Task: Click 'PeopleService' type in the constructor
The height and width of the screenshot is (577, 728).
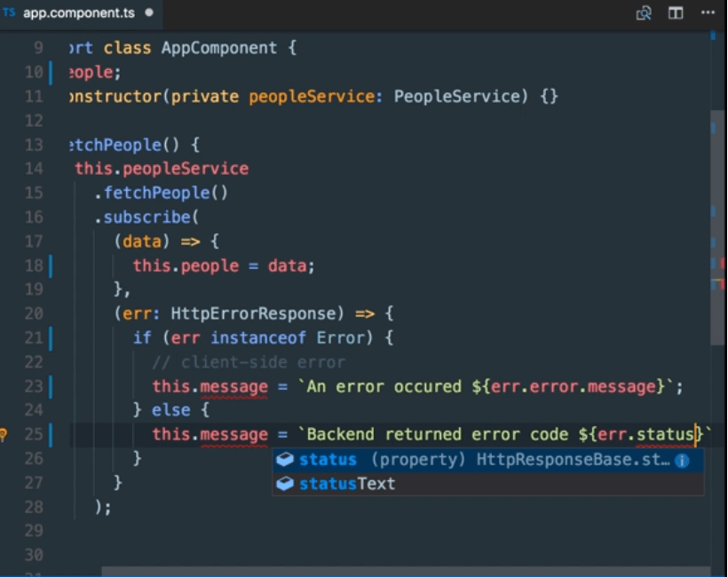Action: pos(456,97)
